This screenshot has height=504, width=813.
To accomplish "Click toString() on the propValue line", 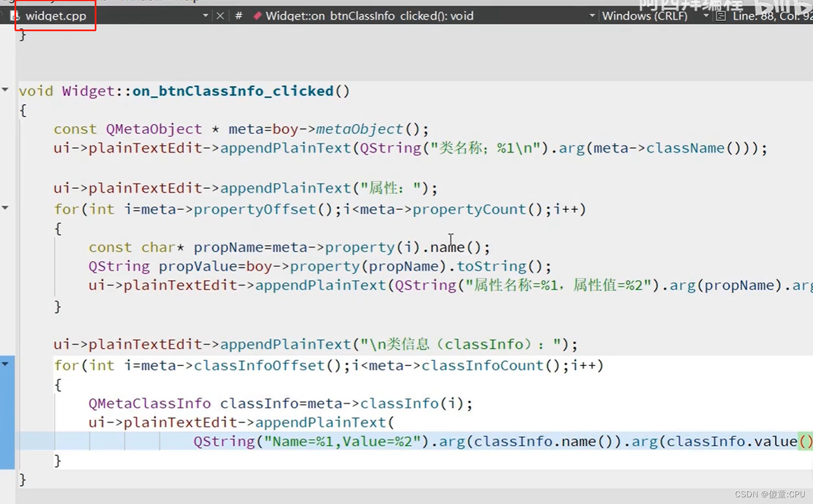I will [x=500, y=266].
